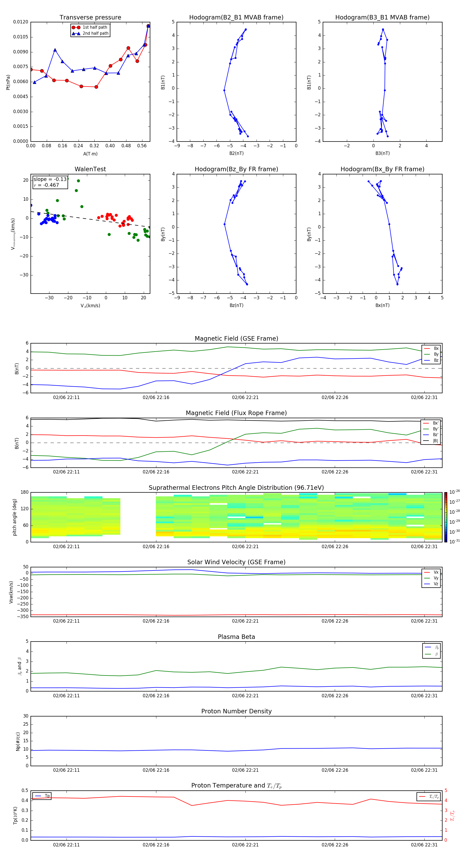The width and height of the screenshot is (473, 868).
Task: Select the "slope = -0.13" annotation
Action: 50,179
